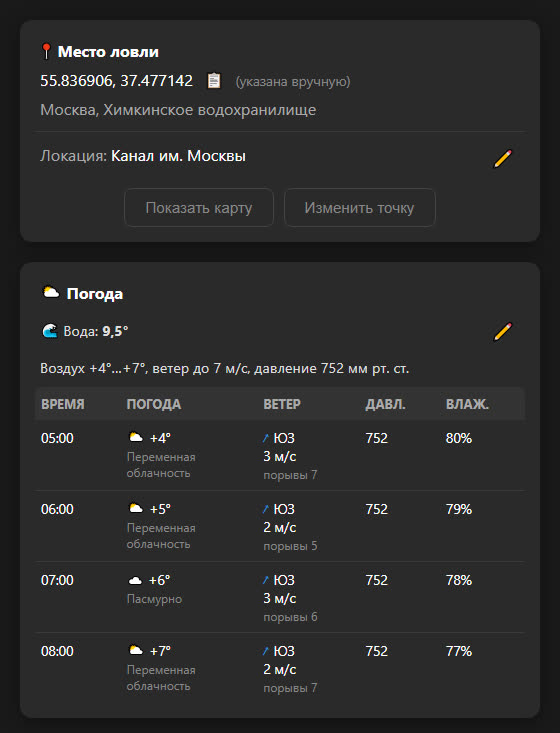Click the wind direction arrow in 08:00 row
This screenshot has width=560, height=733.
266,651
